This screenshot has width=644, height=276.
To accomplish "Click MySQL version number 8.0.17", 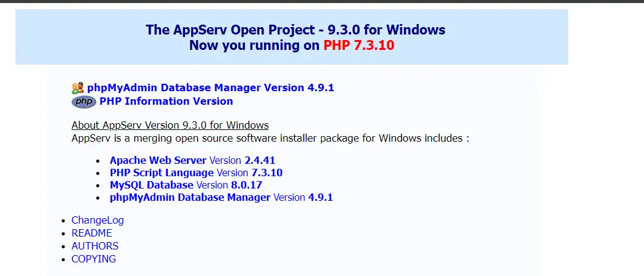I will (246, 185).
